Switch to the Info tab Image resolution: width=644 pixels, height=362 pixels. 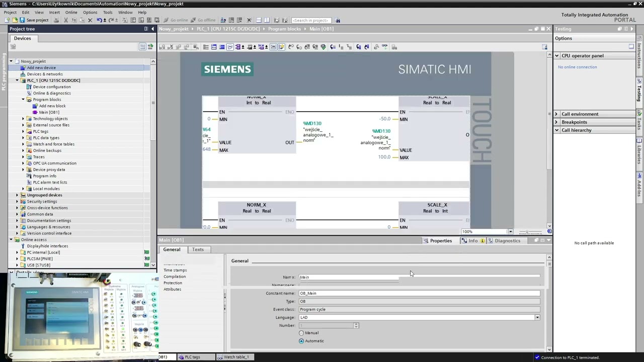473,241
